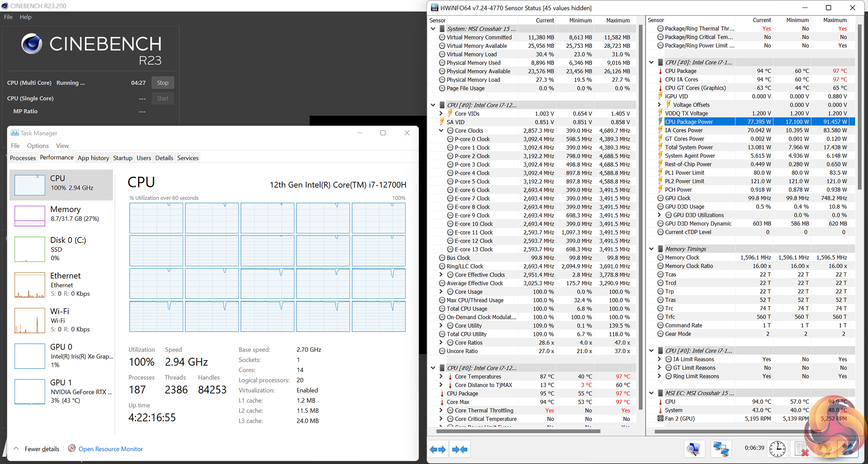This screenshot has width=868, height=464.
Task: Click the Cinebench logo sphere icon
Action: pyautogui.click(x=32, y=44)
